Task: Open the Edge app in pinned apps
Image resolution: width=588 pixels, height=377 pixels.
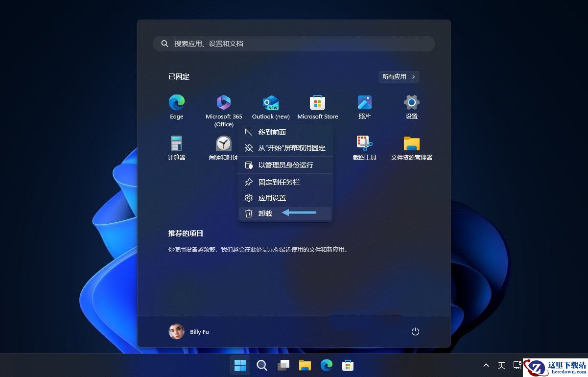Action: (x=176, y=107)
